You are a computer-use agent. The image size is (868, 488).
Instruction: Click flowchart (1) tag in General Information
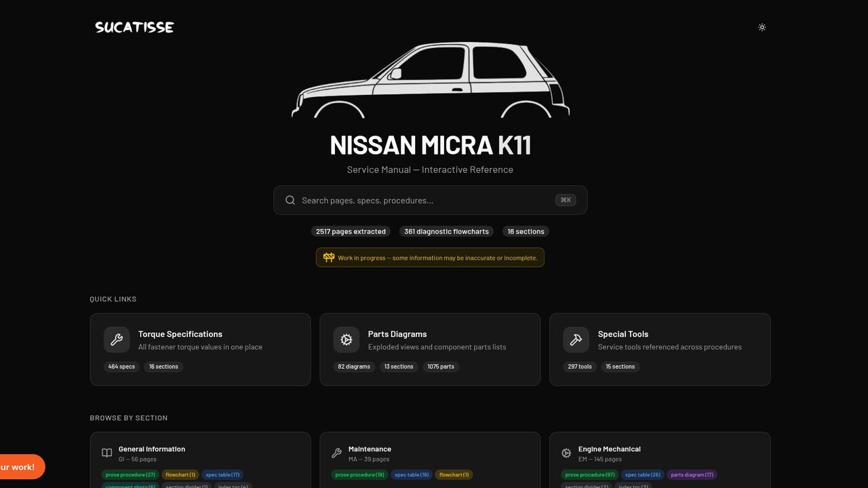coord(180,474)
